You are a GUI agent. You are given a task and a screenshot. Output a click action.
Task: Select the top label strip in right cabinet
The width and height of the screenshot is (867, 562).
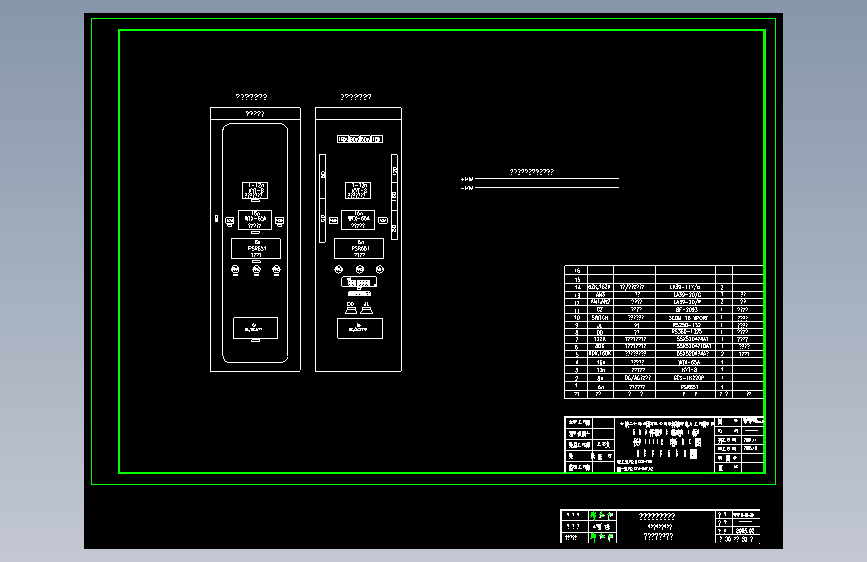coord(360,139)
